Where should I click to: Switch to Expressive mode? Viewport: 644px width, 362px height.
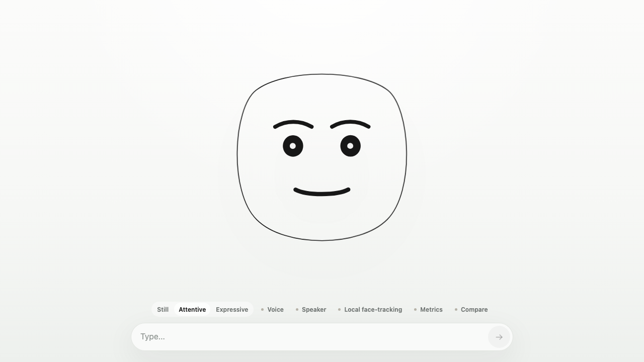[232, 310]
